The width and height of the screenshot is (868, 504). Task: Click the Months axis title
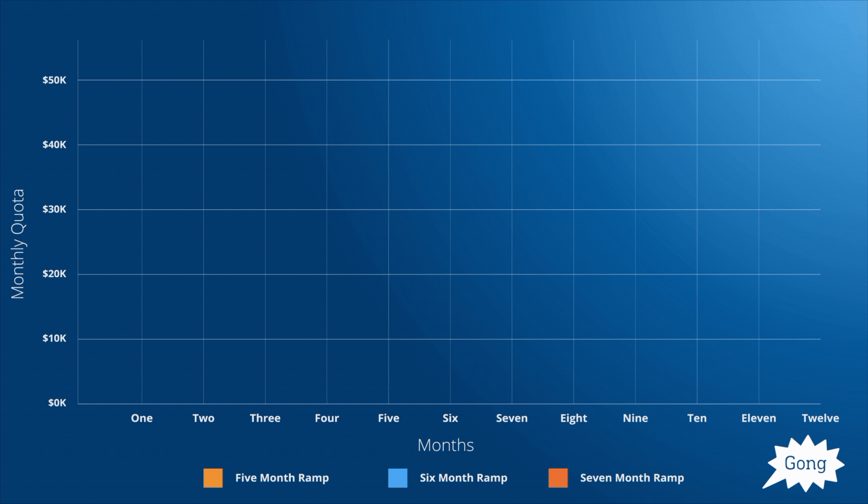(x=446, y=445)
